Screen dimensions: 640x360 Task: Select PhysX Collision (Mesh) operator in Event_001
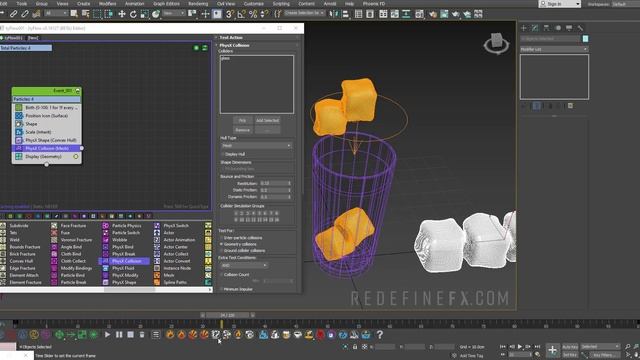coord(47,148)
